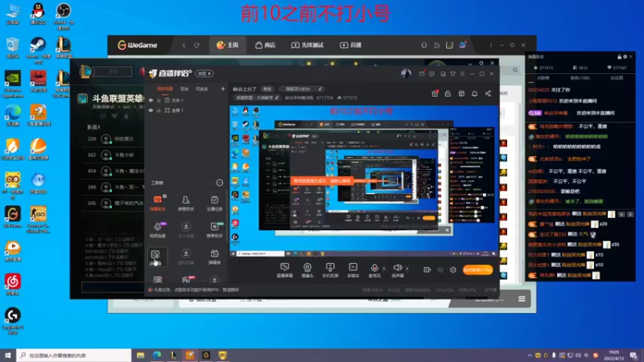This screenshot has height=362, width=644.
Task: Click the Windows taskbar search box
Action: 74,356
